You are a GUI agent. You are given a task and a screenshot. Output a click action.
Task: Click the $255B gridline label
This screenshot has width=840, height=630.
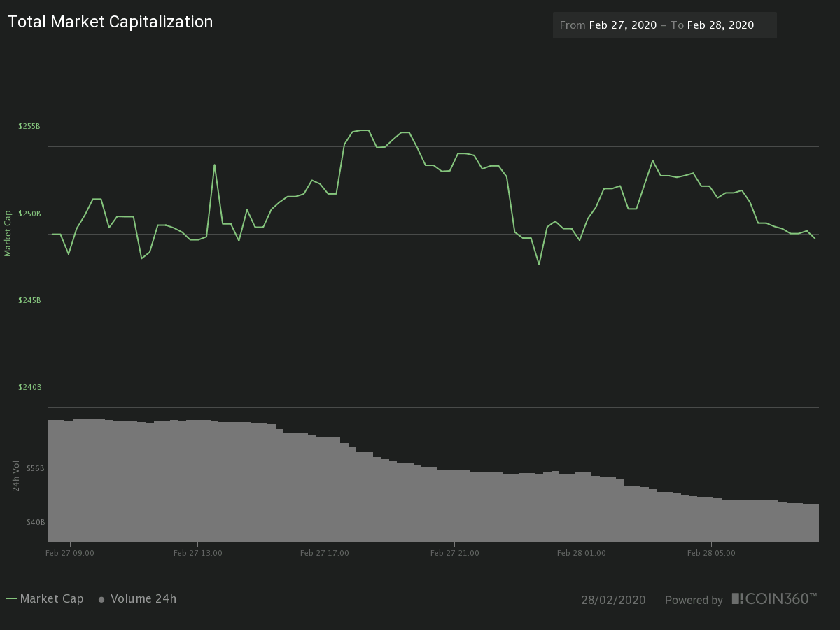pyautogui.click(x=29, y=126)
